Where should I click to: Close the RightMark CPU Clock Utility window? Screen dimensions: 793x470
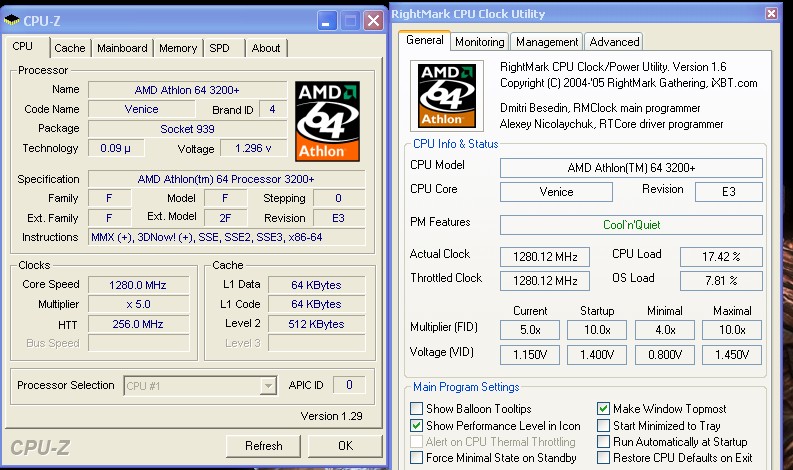click(x=771, y=14)
